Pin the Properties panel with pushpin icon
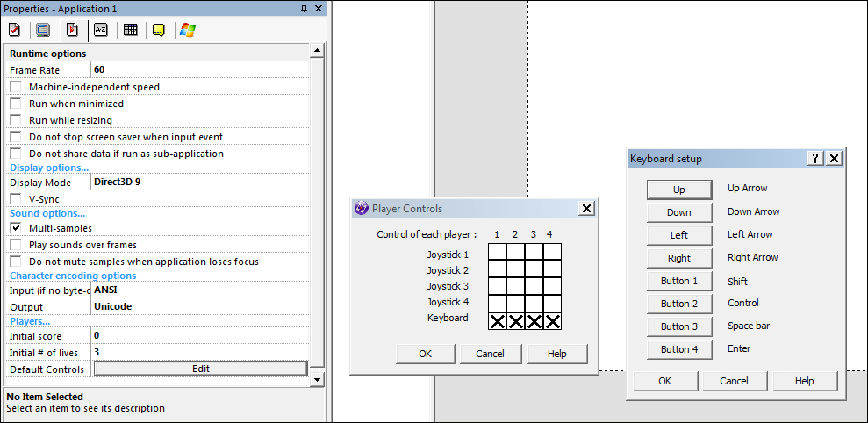This screenshot has width=868, height=423. 304,8
